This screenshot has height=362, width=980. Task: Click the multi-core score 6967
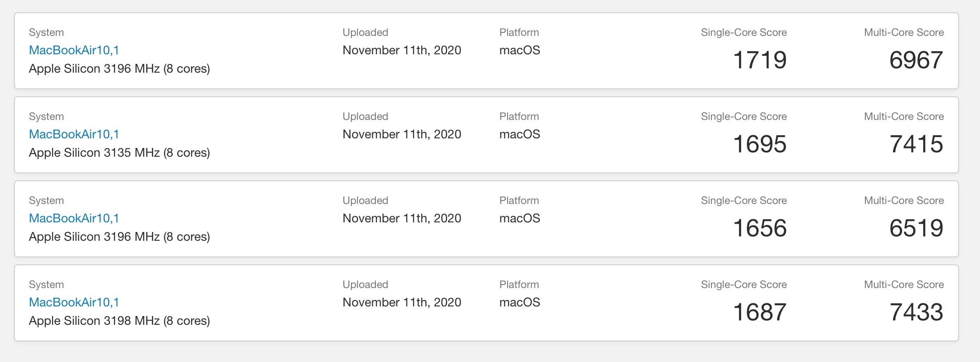pos(916,60)
